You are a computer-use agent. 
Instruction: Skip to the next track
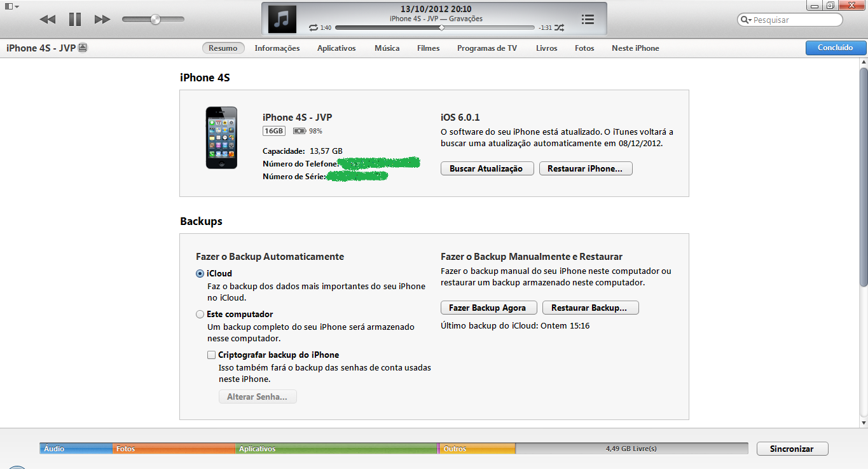[102, 20]
